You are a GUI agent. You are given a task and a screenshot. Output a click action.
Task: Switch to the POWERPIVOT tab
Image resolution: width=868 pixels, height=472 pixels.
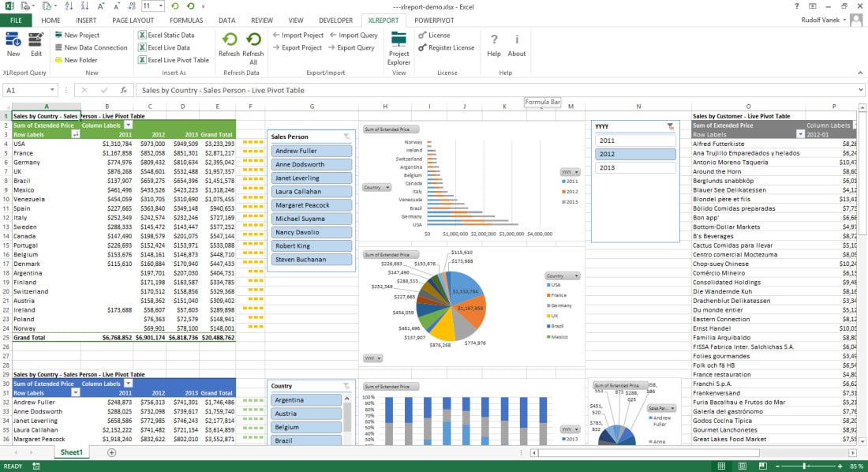[434, 21]
